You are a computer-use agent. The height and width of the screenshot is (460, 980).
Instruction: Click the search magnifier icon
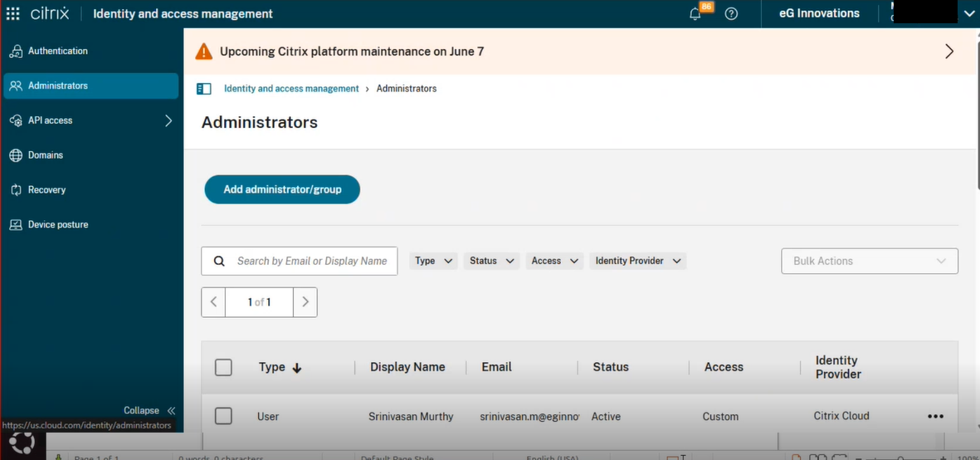click(x=219, y=261)
